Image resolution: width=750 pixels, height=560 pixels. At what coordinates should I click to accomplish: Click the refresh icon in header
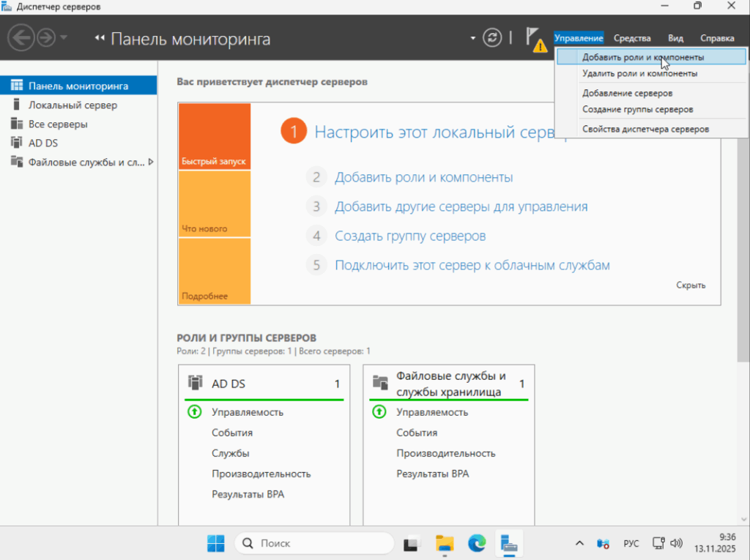(x=492, y=37)
